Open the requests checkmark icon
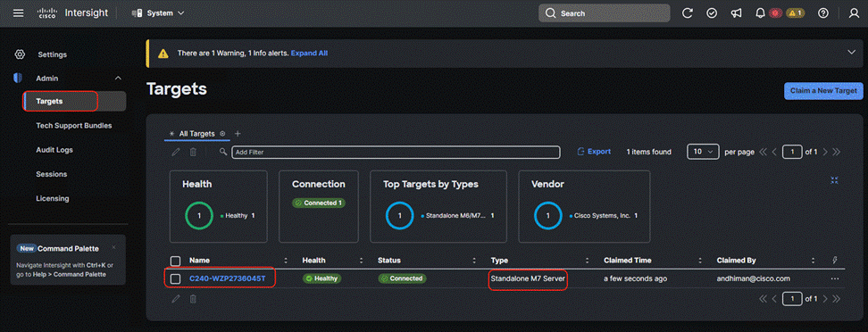Viewport: 868px width, 332px height. click(712, 13)
